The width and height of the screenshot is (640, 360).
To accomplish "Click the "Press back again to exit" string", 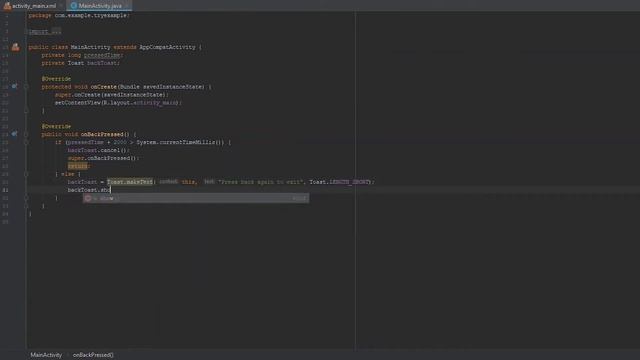I will tap(260, 182).
